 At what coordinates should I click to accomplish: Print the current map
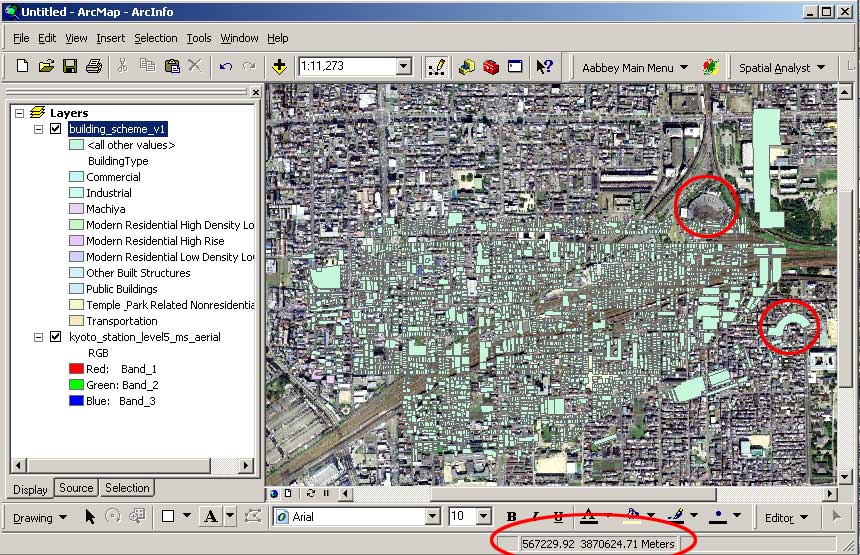tap(94, 67)
